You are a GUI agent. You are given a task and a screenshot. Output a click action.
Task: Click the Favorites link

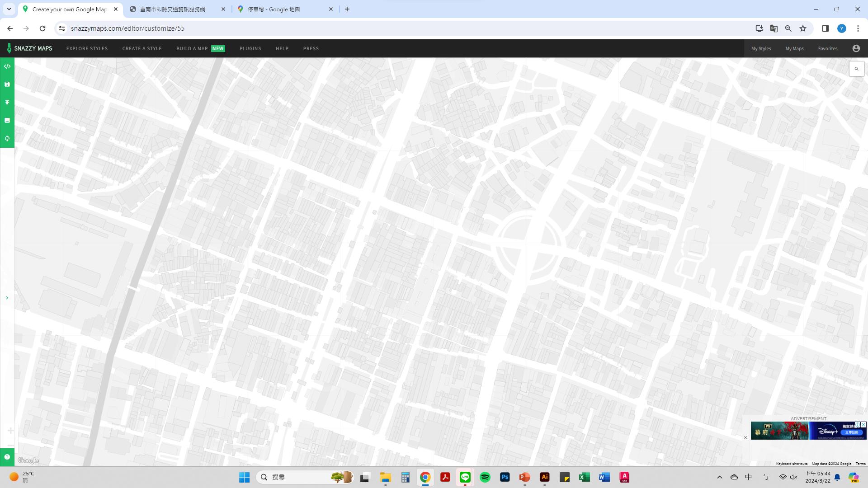click(x=827, y=48)
